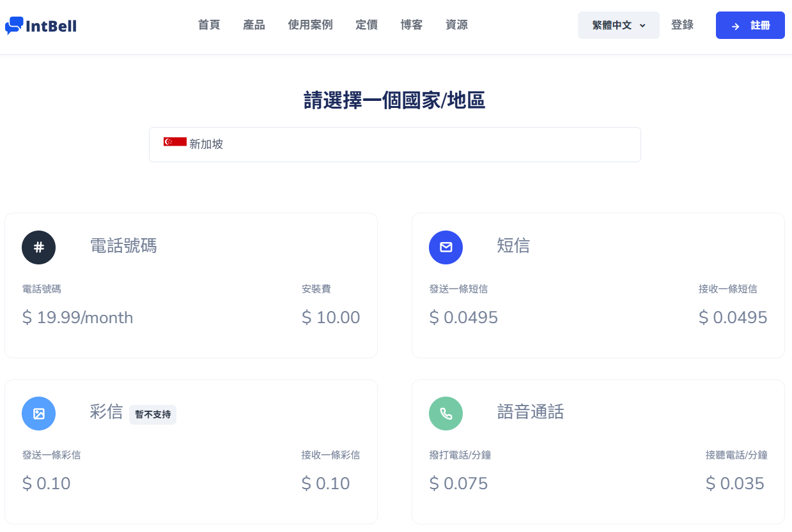Image resolution: width=792 pixels, height=532 pixels.
Task: Click the 暫不支持 badge
Action: point(153,414)
